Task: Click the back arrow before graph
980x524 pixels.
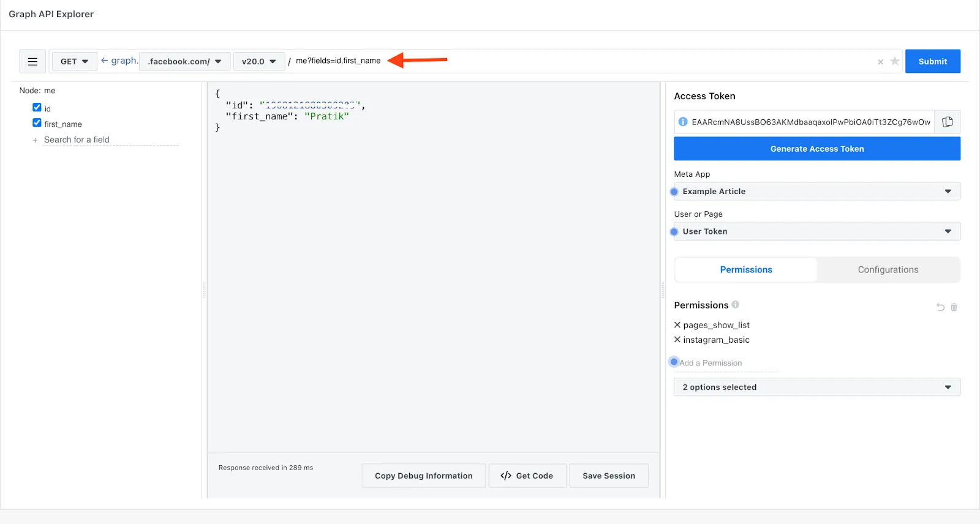Action: 105,61
